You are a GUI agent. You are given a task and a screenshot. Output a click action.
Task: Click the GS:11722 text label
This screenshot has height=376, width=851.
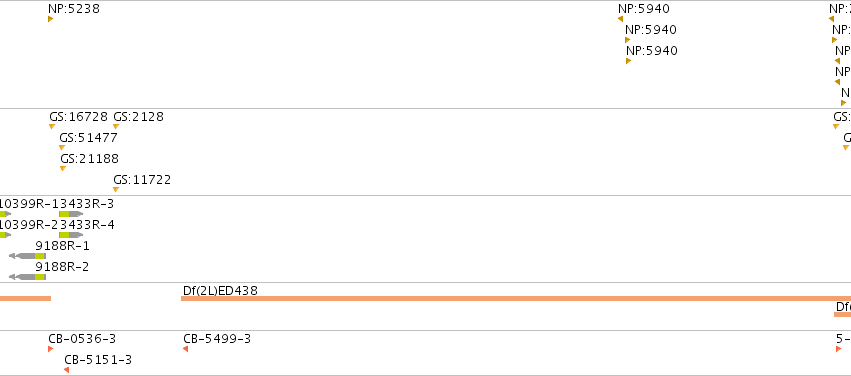[142, 180]
